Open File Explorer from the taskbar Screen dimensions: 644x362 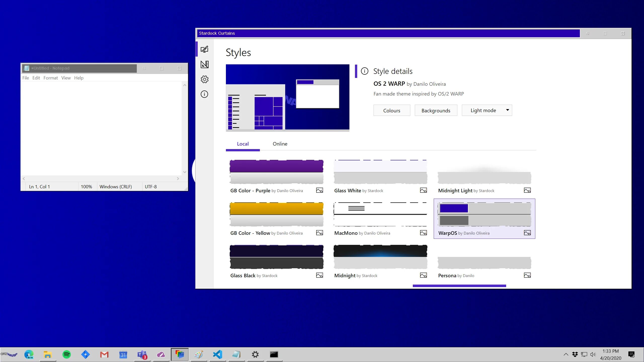coord(48,354)
